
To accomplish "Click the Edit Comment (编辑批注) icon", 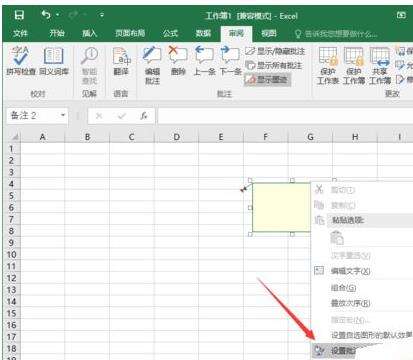I will 152,65.
